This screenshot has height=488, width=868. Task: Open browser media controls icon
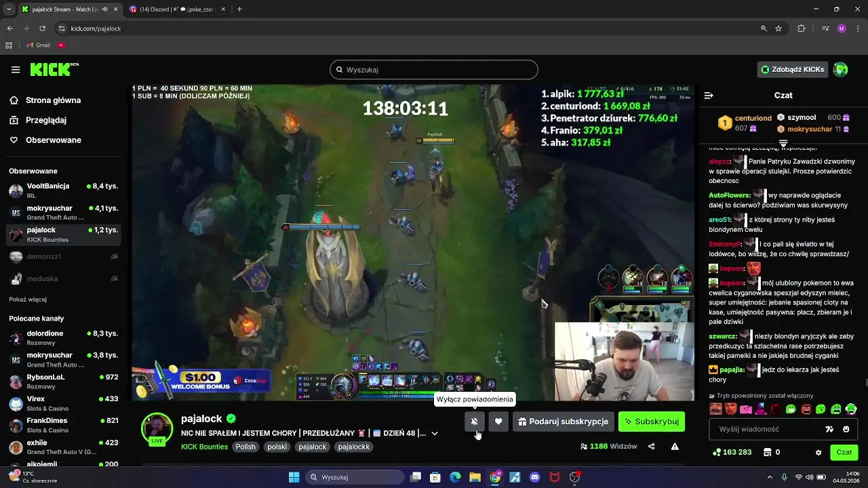pyautogui.click(x=825, y=28)
